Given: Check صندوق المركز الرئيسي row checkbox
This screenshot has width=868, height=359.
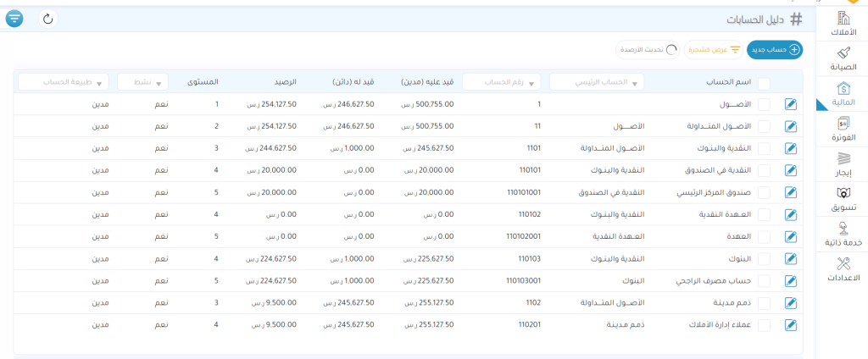Looking at the screenshot, I should (764, 192).
